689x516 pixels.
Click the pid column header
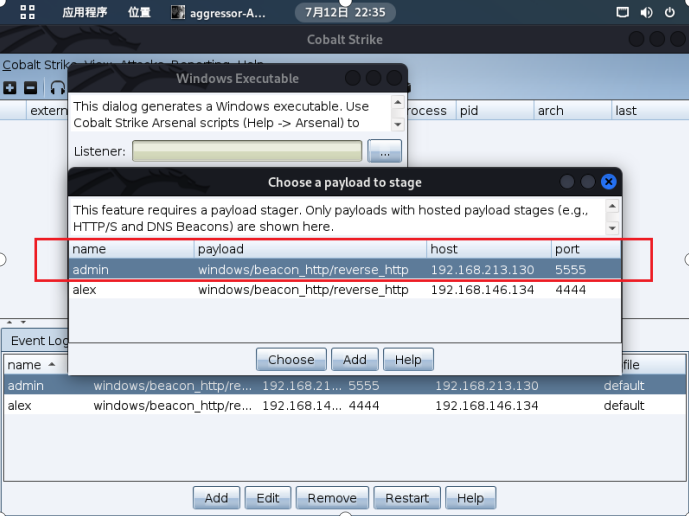coord(495,110)
